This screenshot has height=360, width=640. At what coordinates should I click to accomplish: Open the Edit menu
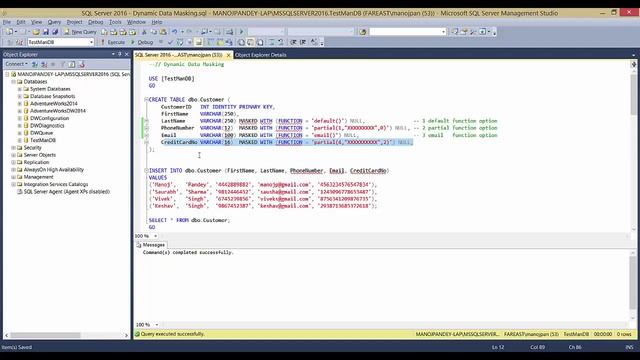[21, 22]
